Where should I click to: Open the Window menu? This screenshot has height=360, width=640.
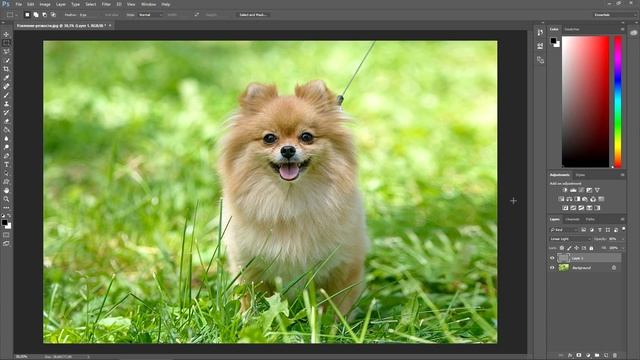pos(148,4)
